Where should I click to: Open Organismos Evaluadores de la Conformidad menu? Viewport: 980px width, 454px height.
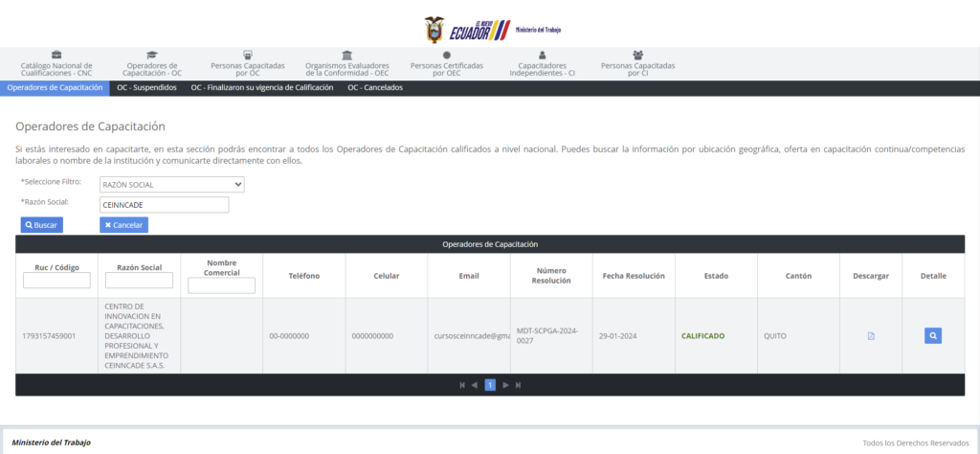pyautogui.click(x=346, y=64)
